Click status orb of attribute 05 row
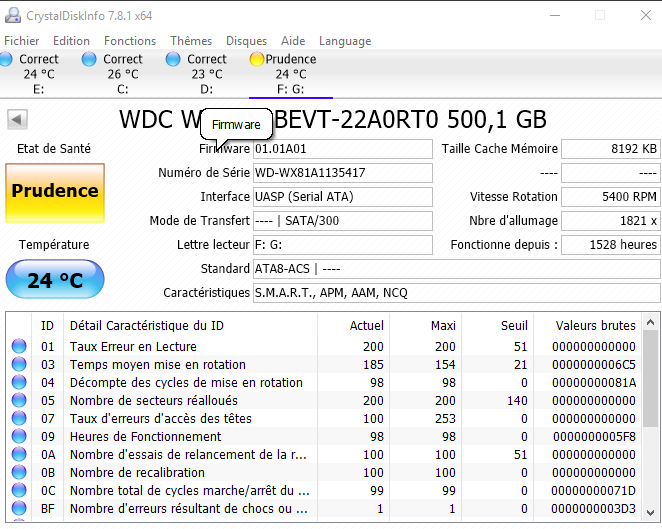The width and height of the screenshot is (662, 529). tap(19, 400)
